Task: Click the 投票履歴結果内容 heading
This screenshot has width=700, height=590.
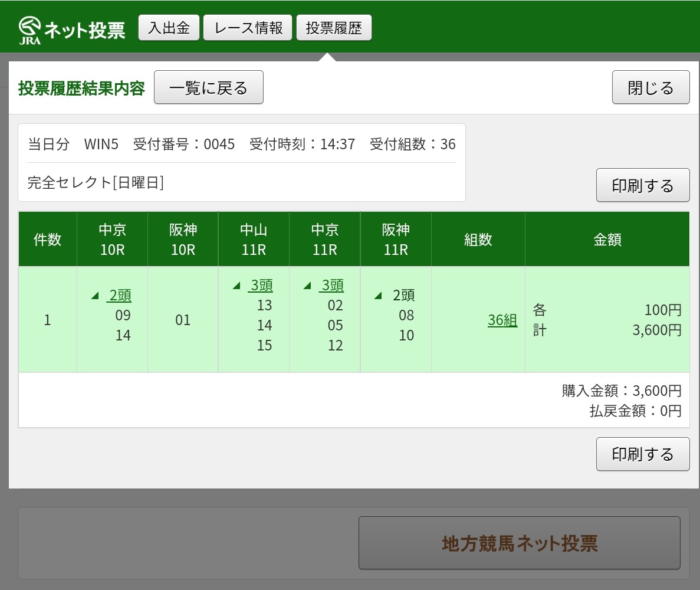Action: pyautogui.click(x=82, y=88)
